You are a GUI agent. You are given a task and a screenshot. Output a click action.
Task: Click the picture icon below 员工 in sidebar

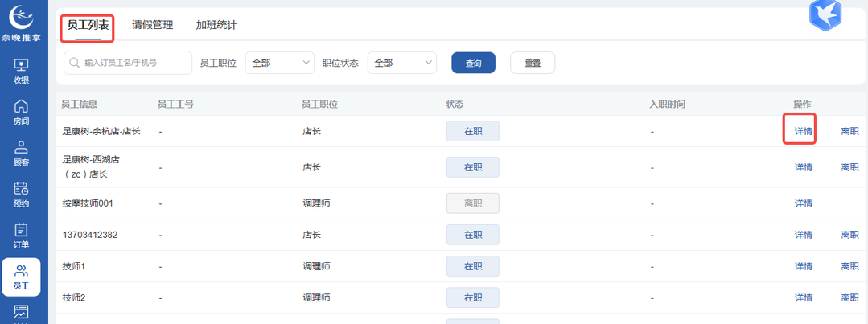click(21, 313)
